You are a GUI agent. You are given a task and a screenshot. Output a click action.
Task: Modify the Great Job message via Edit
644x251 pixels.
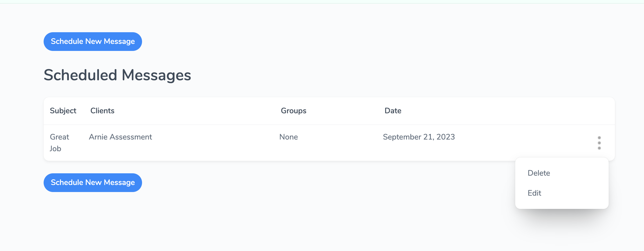click(x=534, y=193)
